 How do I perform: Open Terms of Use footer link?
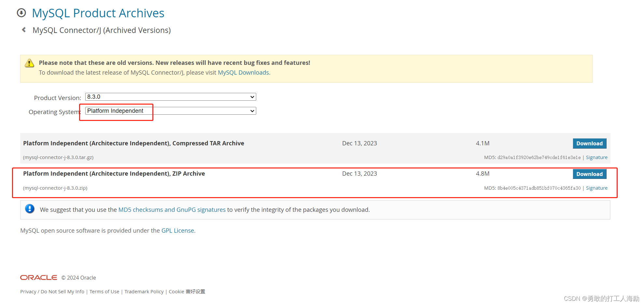[x=104, y=292]
